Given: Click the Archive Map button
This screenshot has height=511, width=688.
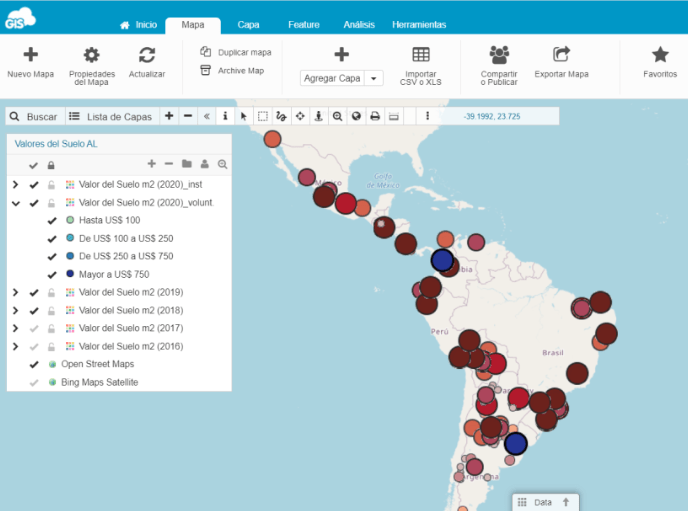Looking at the screenshot, I should (232, 70).
